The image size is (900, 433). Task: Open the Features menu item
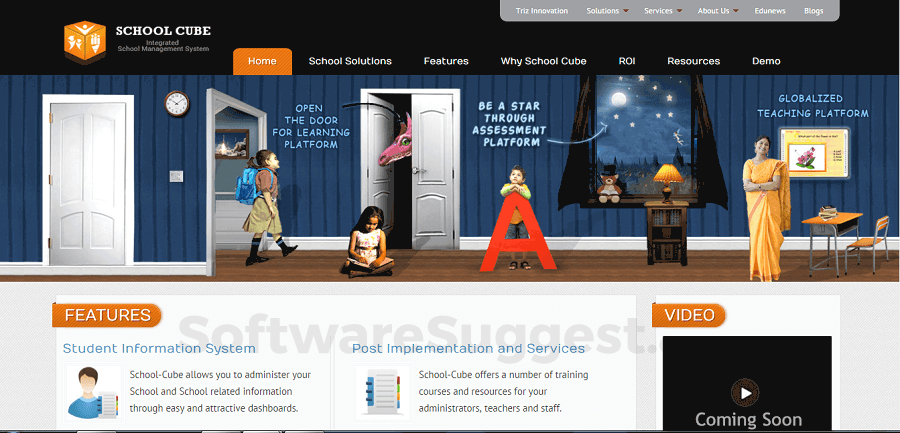[x=446, y=61]
